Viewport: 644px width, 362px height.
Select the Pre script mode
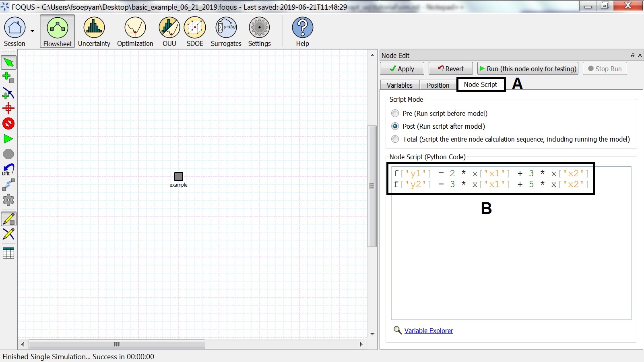pyautogui.click(x=395, y=113)
